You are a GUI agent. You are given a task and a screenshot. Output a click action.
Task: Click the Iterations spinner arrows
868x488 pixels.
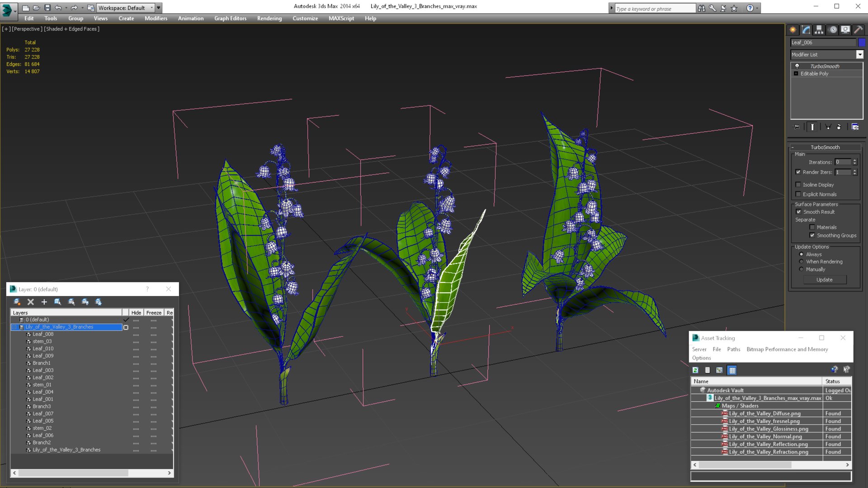tap(854, 162)
